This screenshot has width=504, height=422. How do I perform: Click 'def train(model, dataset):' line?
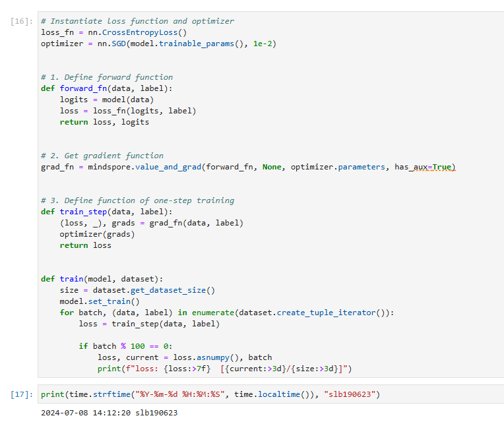pyautogui.click(x=102, y=279)
